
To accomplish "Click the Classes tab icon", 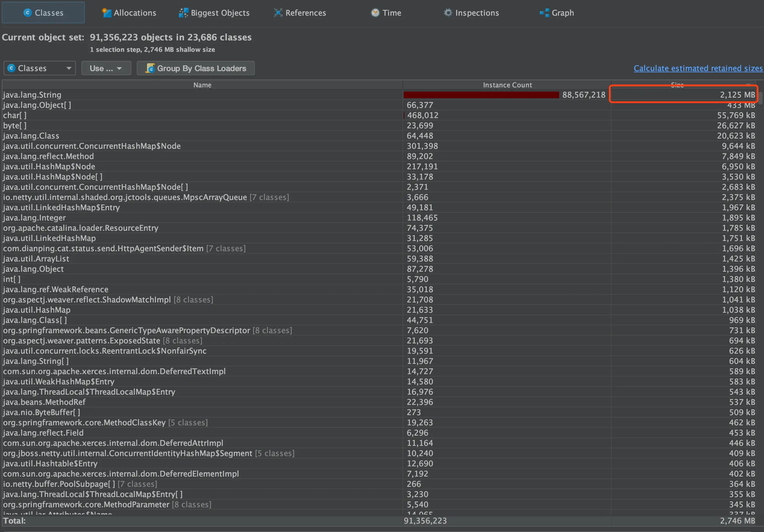I will click(28, 13).
